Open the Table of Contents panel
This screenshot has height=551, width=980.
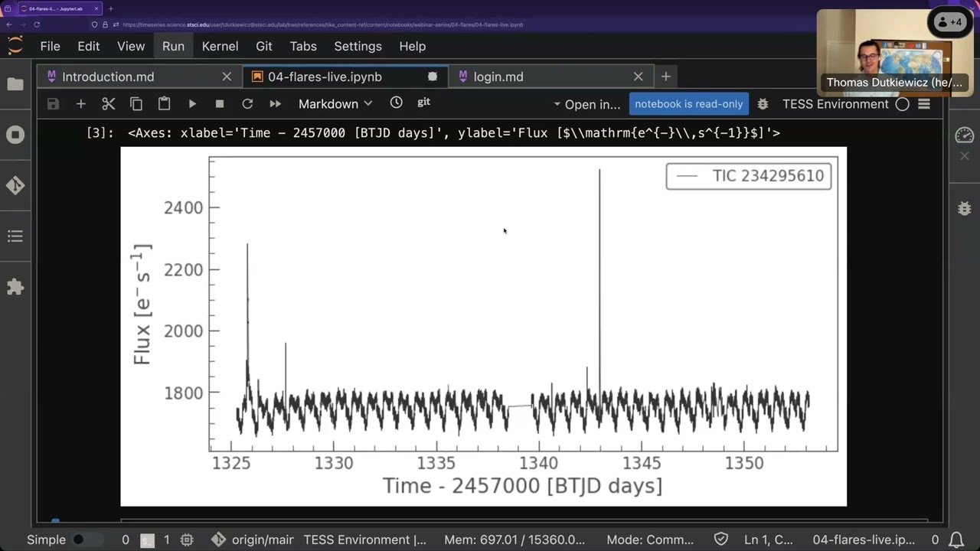click(x=15, y=236)
